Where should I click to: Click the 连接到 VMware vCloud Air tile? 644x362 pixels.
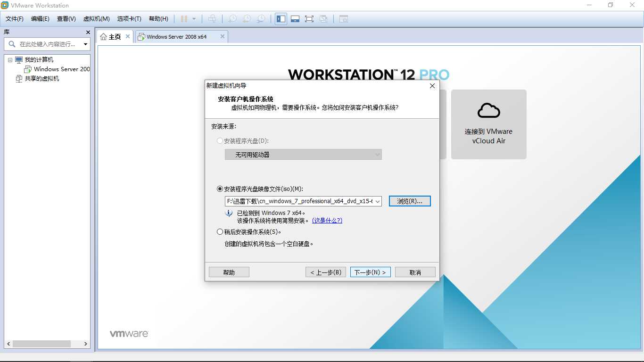[x=489, y=124]
